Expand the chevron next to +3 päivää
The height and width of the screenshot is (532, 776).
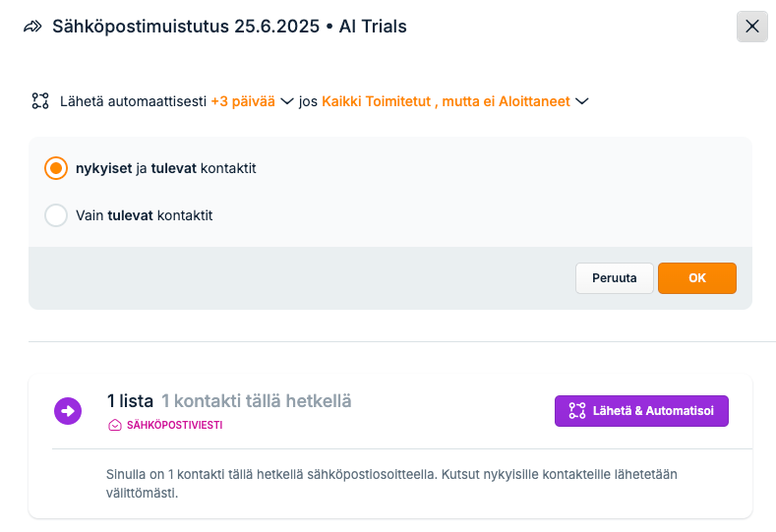point(287,101)
